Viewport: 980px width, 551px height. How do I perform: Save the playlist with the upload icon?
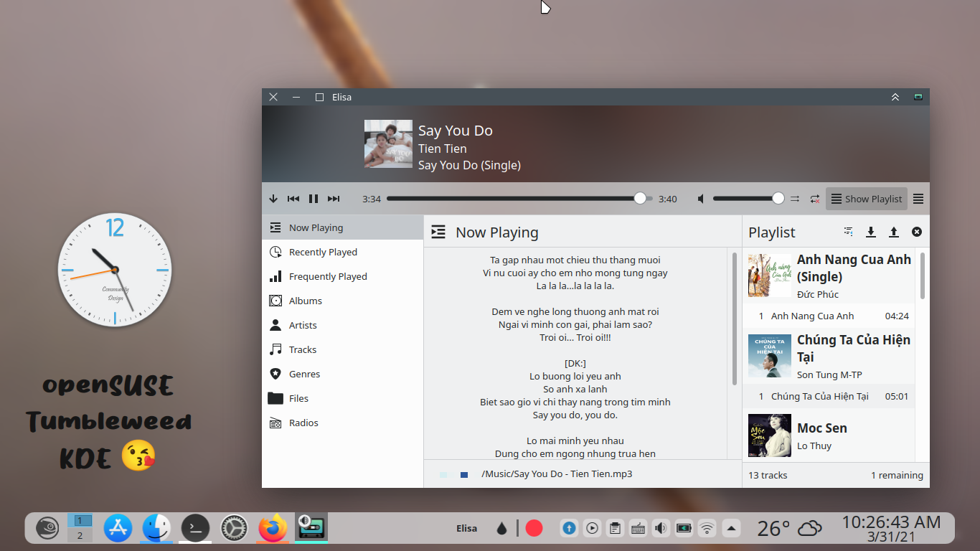pyautogui.click(x=894, y=232)
